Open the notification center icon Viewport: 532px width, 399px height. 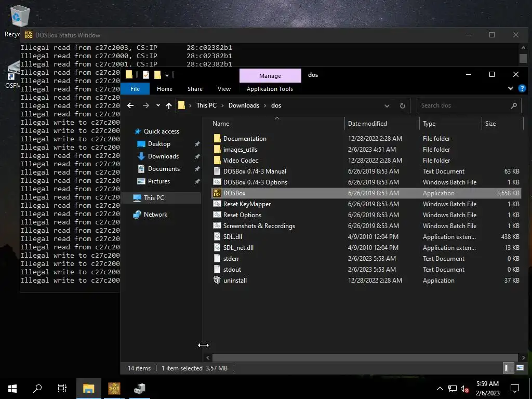pos(515,388)
